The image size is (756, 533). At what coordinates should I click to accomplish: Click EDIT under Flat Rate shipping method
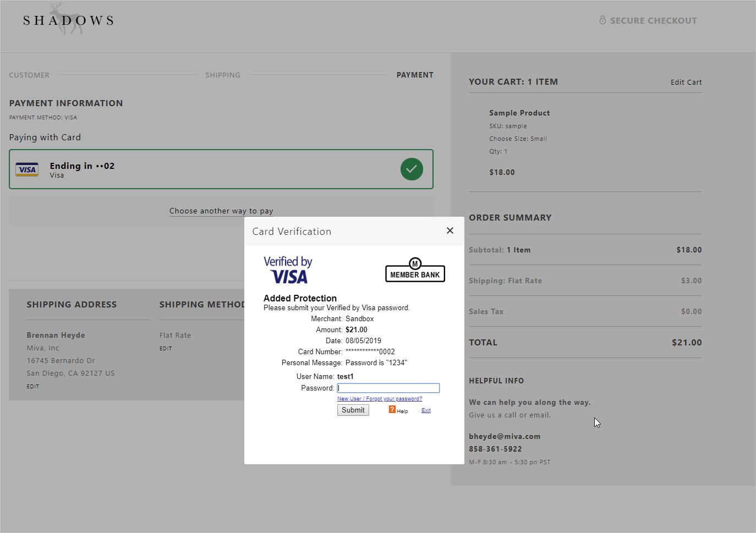pyautogui.click(x=165, y=348)
